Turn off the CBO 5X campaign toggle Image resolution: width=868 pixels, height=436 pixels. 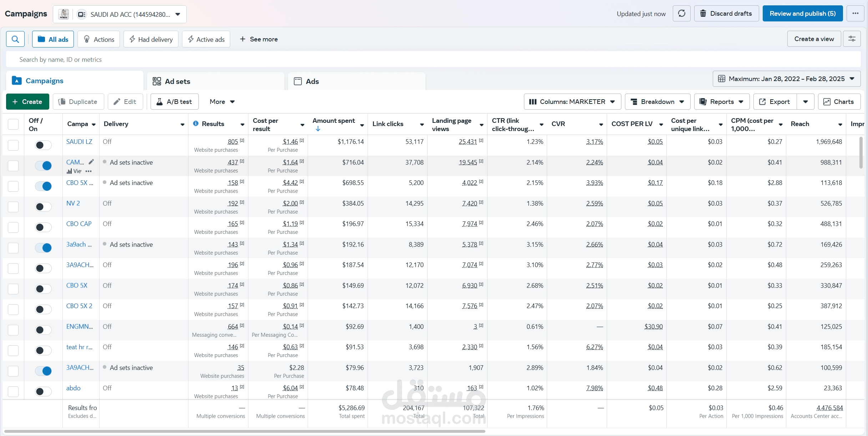pyautogui.click(x=43, y=186)
